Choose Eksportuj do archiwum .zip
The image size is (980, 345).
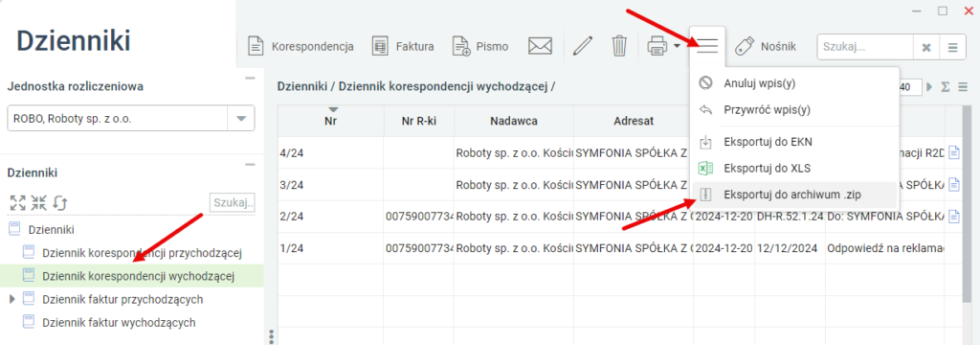coord(794,195)
